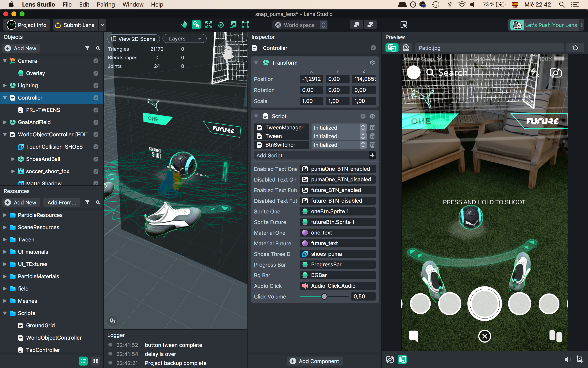The width and height of the screenshot is (588, 368).
Task: Open Script component gear settings
Action: (372, 116)
